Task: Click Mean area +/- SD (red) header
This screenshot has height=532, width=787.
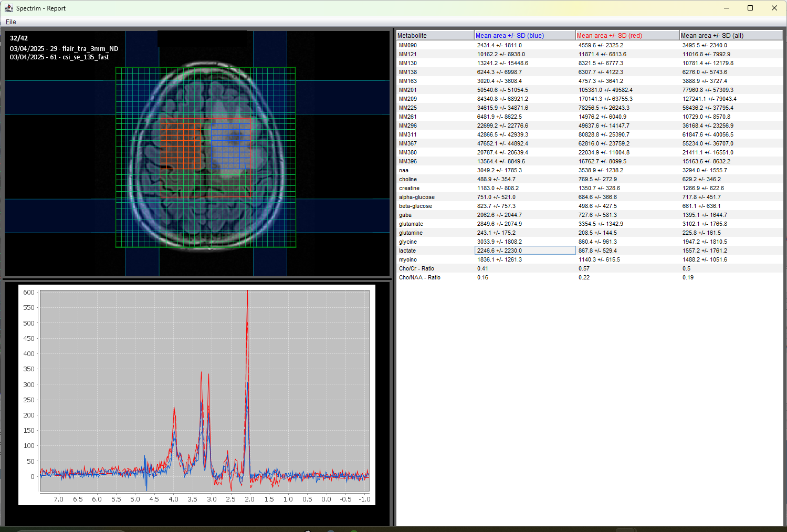Action: tap(627, 36)
